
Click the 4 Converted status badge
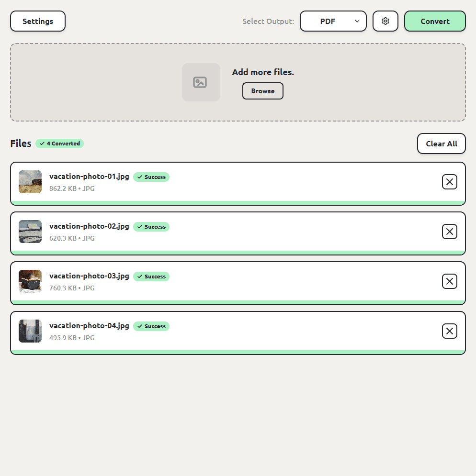point(59,144)
